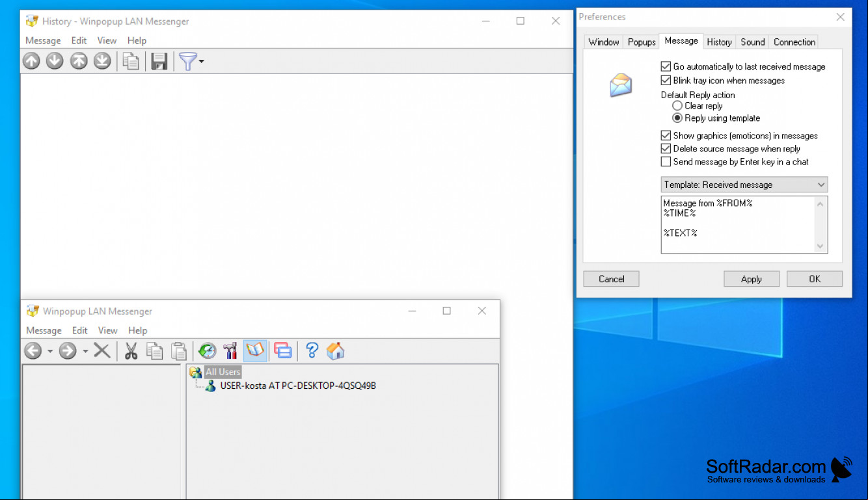The width and height of the screenshot is (868, 500).
Task: Open Edit menu in History window
Action: click(x=79, y=40)
